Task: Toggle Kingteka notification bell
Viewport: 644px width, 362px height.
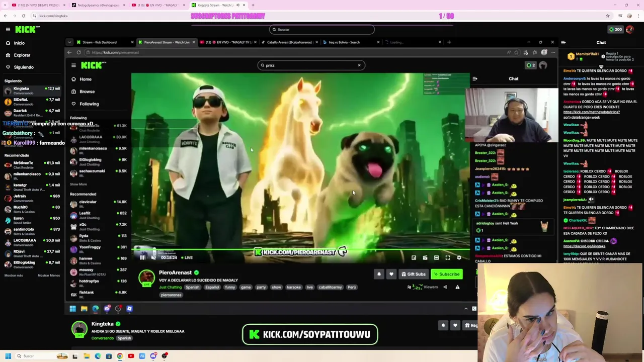Action: (443, 325)
